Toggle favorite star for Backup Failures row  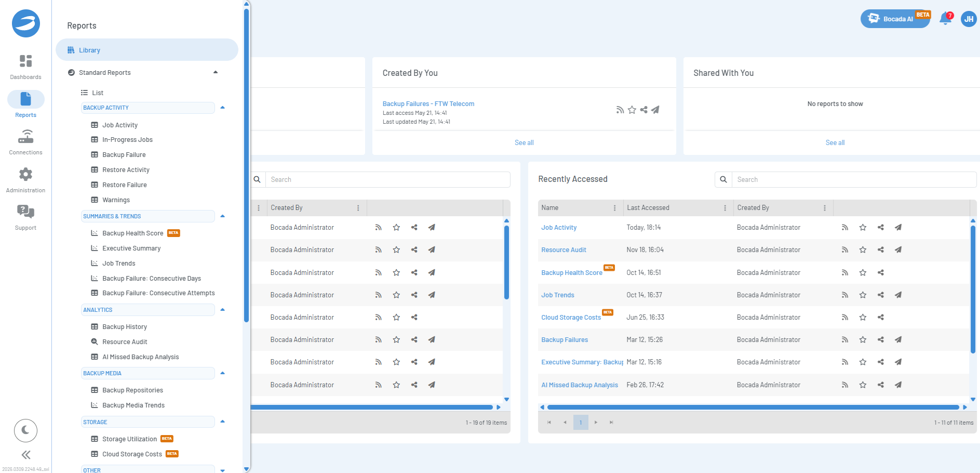coord(863,339)
